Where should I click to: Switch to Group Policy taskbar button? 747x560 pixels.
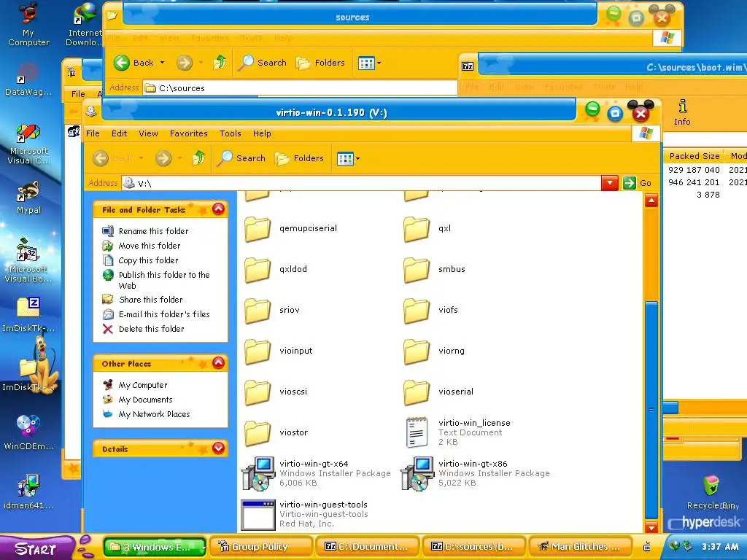260,547
